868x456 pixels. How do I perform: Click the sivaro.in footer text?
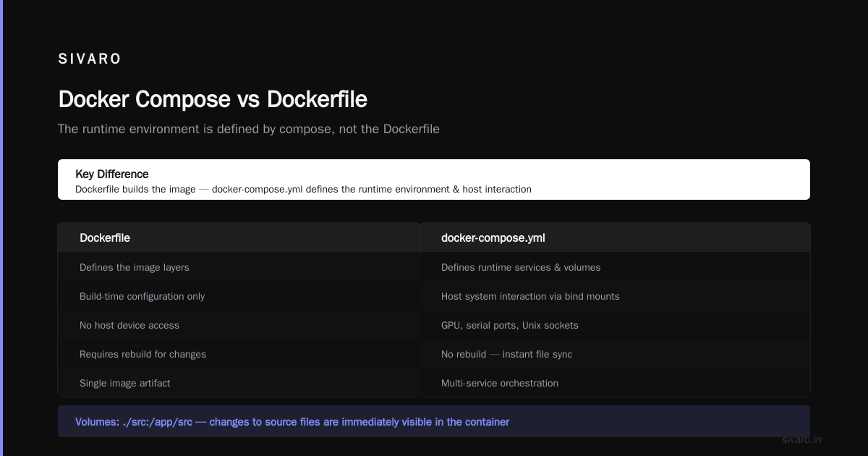(x=802, y=439)
